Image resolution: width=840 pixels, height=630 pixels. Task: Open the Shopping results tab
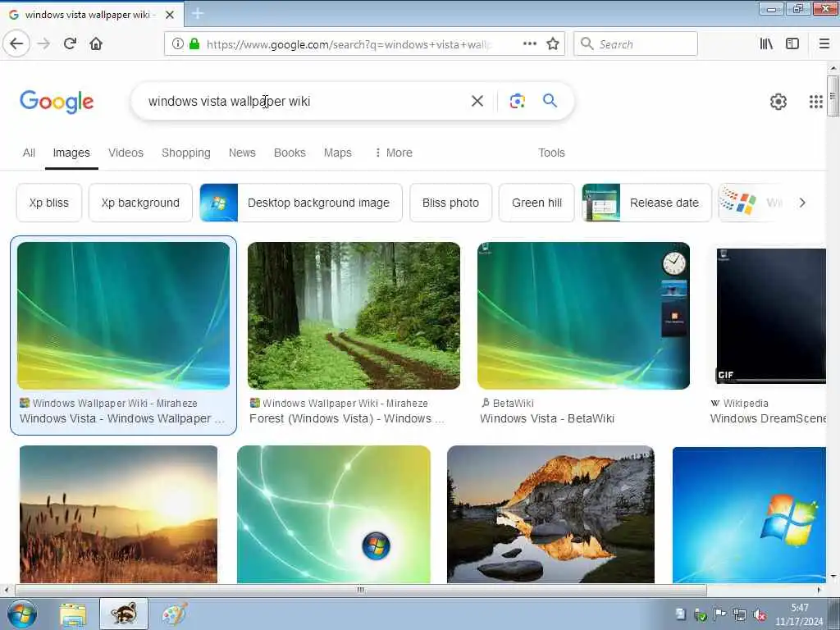pyautogui.click(x=186, y=153)
